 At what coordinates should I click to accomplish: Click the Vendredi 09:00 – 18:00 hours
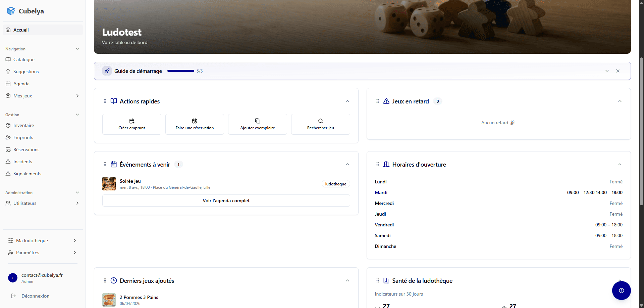tap(609, 225)
